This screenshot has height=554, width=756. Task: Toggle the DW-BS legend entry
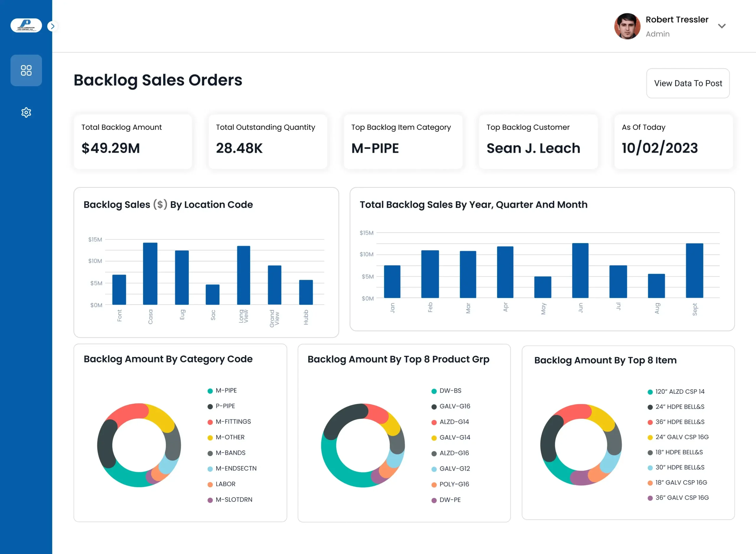tap(446, 391)
